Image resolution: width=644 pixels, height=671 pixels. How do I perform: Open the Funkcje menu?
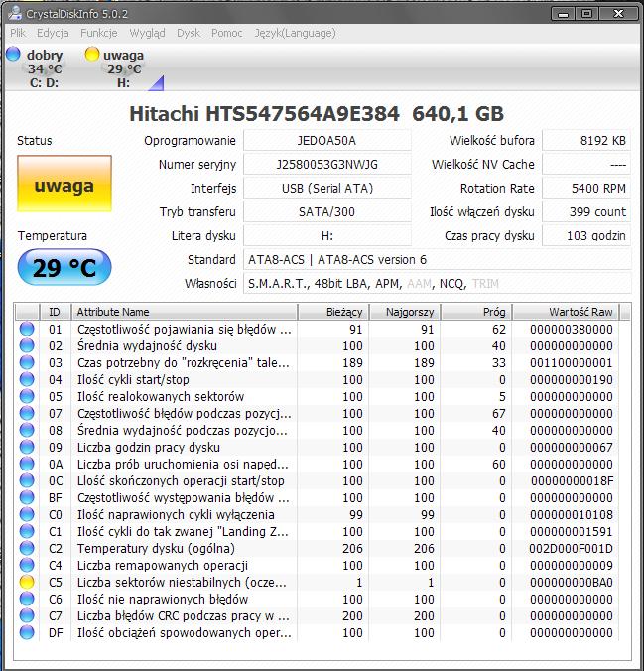(99, 33)
